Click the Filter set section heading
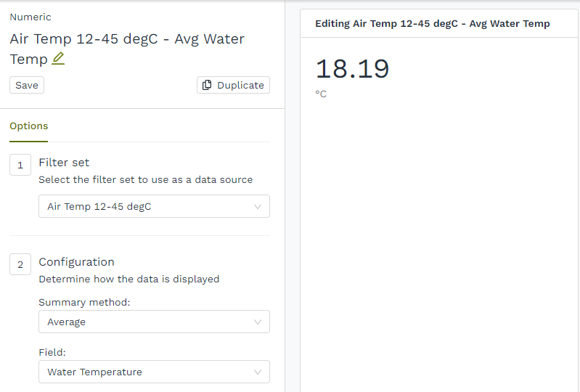Screen dimensions: 580x392 (64, 163)
